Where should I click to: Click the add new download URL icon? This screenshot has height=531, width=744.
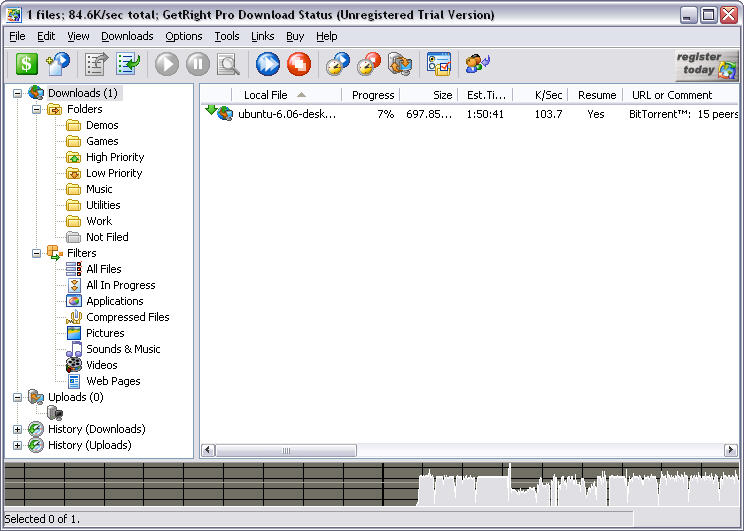58,64
